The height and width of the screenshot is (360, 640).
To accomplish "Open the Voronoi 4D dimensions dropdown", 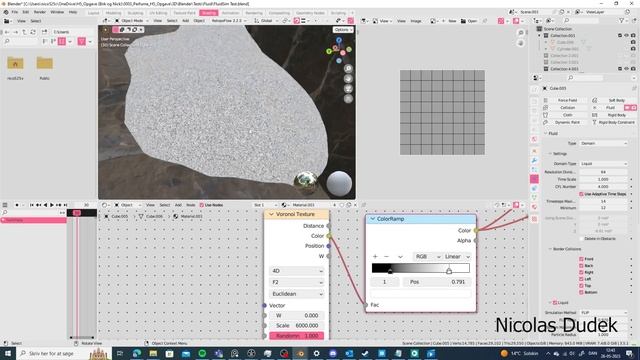I will (x=297, y=271).
